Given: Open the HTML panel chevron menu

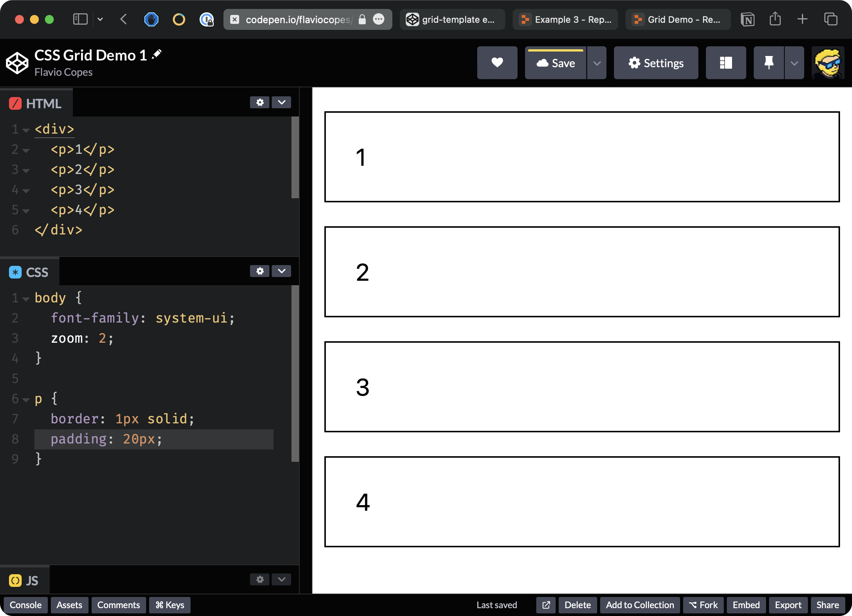Looking at the screenshot, I should pyautogui.click(x=281, y=102).
